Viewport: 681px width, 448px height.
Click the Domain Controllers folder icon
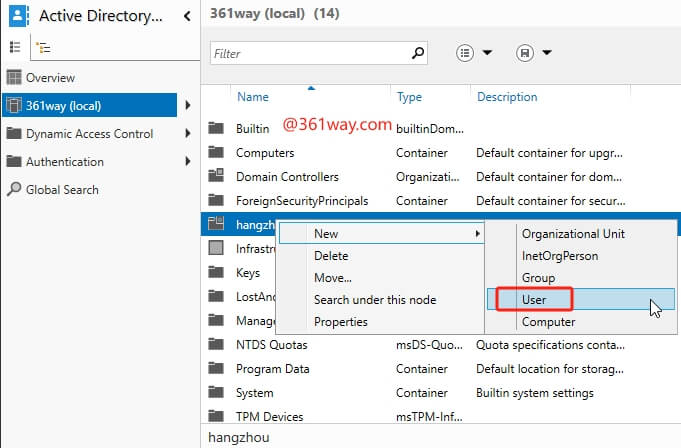tap(215, 177)
